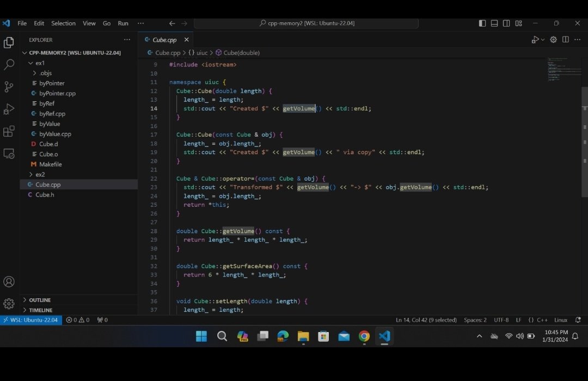The image size is (588, 381).
Task: Open Cube.h file in explorer
Action: [x=79, y=195]
